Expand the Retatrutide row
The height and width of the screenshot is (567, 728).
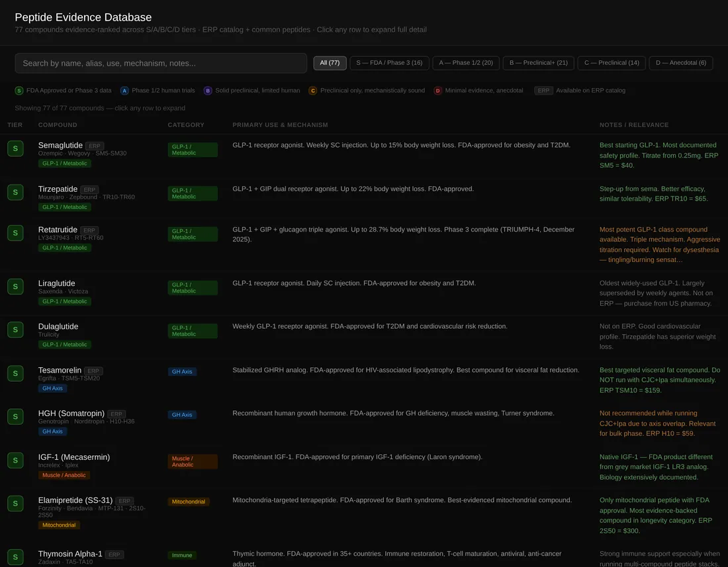364,245
